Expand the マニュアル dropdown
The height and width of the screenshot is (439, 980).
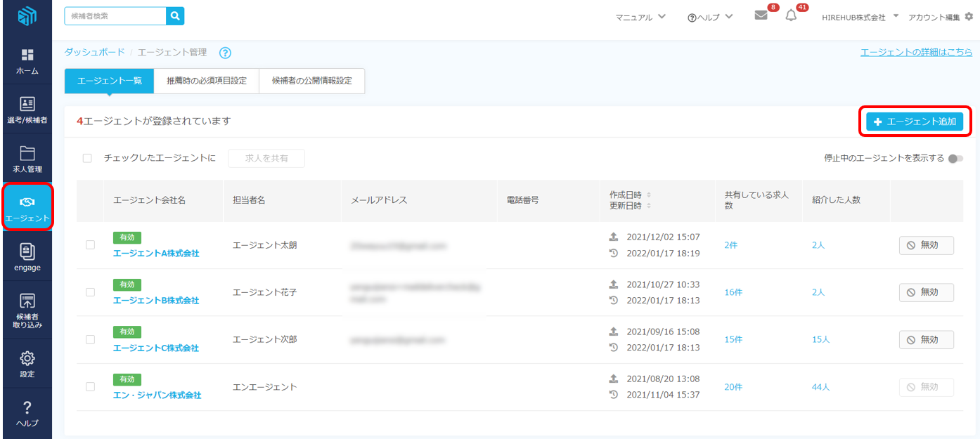[640, 17]
